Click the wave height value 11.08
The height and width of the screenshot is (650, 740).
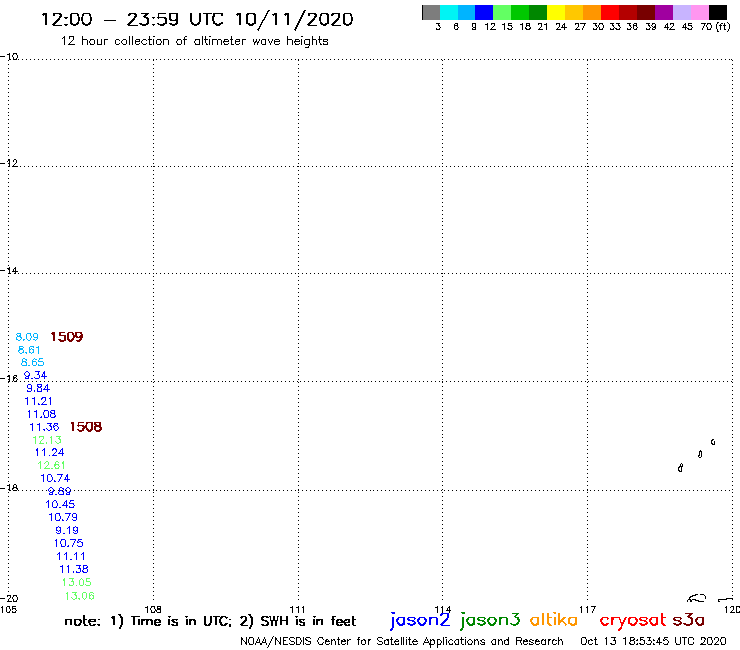[42, 414]
